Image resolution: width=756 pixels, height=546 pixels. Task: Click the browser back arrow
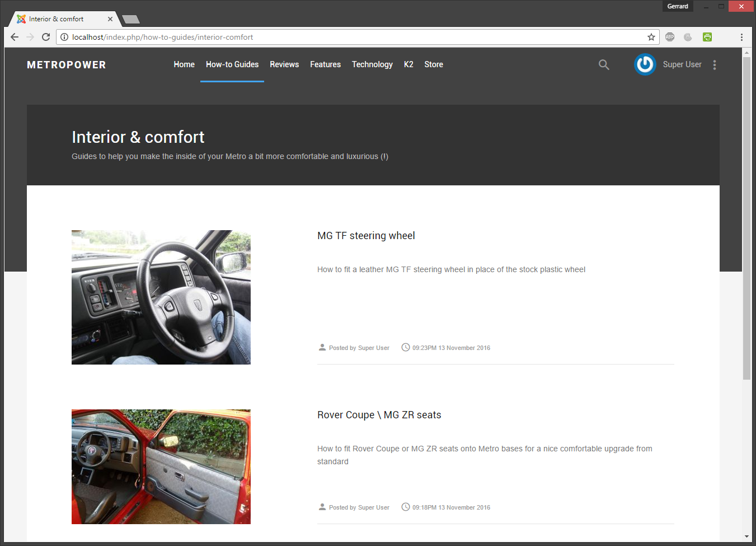click(x=15, y=37)
